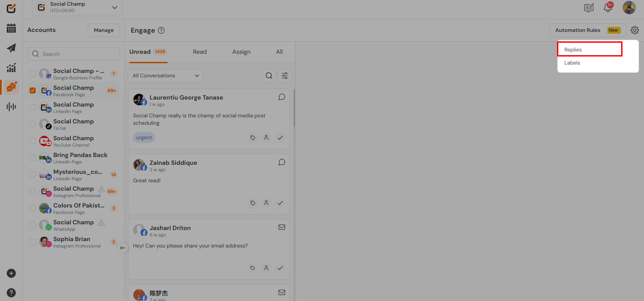Screen dimensions: 644x301
Task: Check the Google Business Profile account
Action: [x=33, y=74]
